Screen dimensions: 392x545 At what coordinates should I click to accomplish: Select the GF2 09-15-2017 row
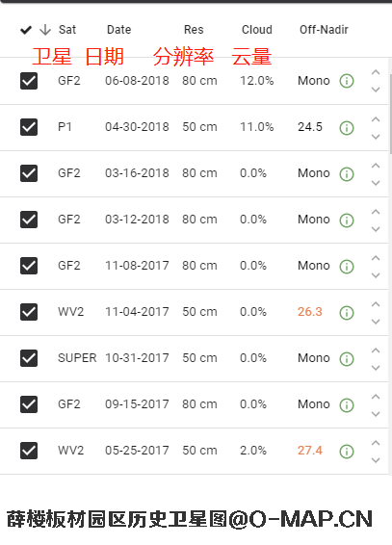point(194,404)
